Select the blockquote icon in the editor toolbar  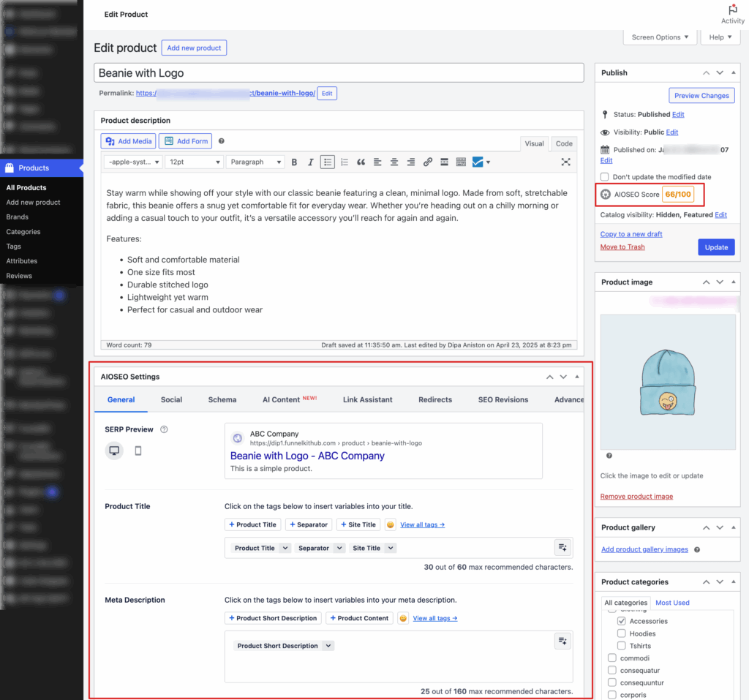coord(361,162)
